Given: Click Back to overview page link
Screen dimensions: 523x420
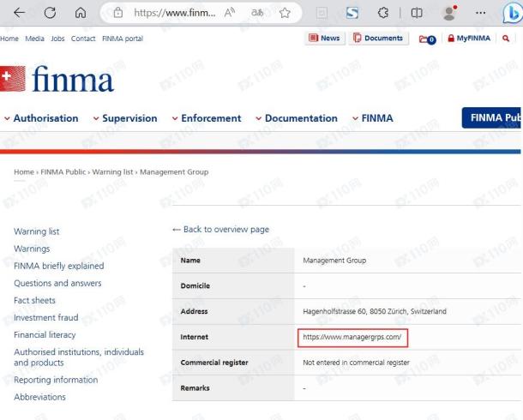Looking at the screenshot, I should [220, 230].
